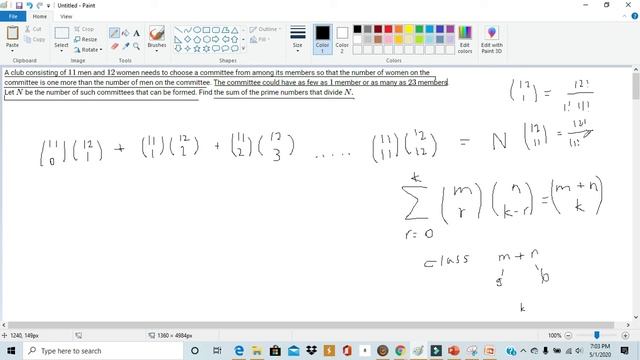The height and width of the screenshot is (360, 640).
Task: Select the Text tool
Action: point(136,33)
